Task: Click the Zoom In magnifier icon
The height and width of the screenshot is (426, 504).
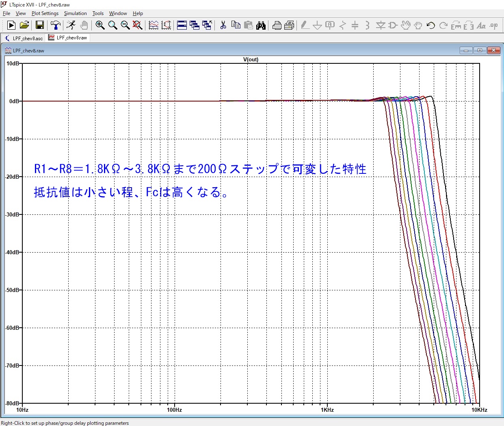Action: [100, 26]
